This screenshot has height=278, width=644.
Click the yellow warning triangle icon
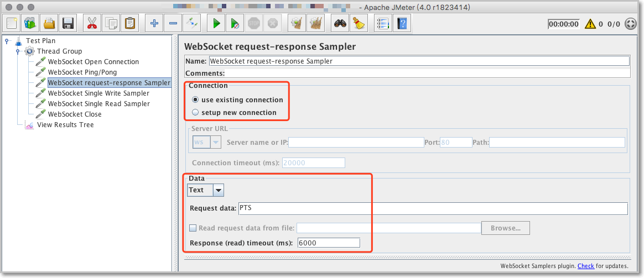590,24
